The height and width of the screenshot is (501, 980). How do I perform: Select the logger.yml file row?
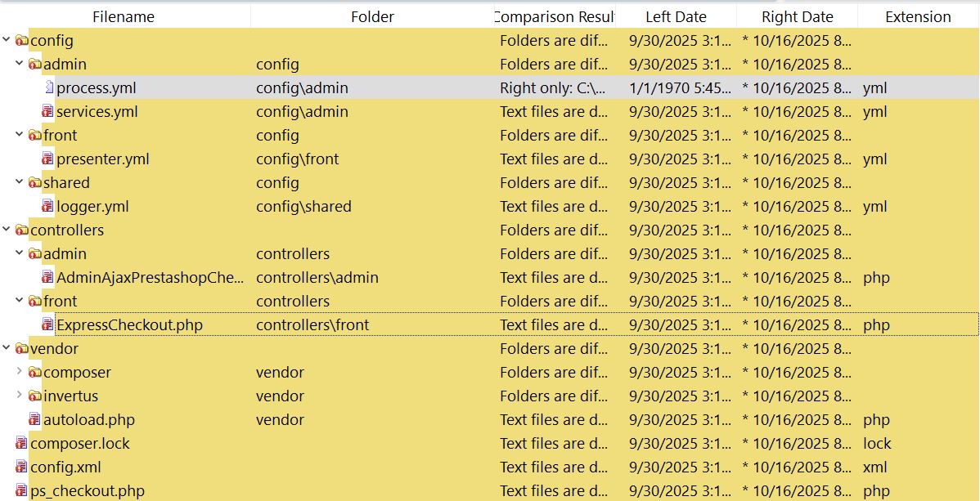[92, 207]
